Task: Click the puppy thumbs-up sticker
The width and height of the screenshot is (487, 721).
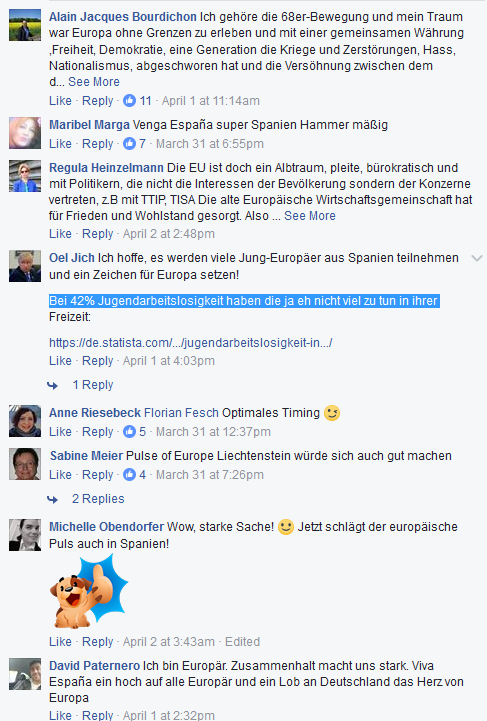Action: click(x=88, y=591)
